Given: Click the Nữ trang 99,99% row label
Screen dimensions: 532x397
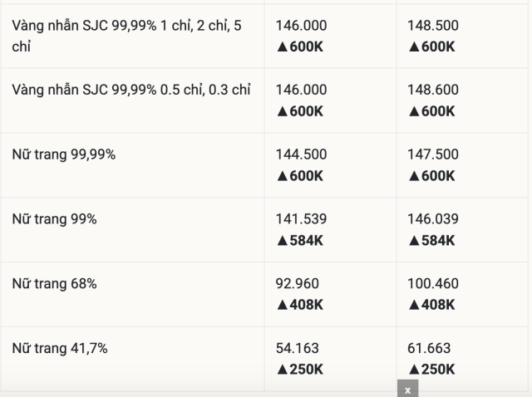Looking at the screenshot, I should point(63,154).
